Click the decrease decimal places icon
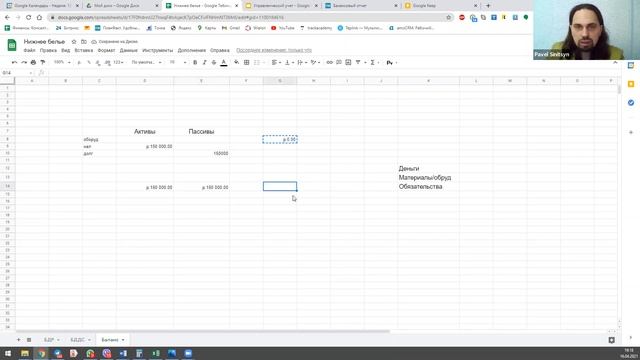This screenshot has width=640, height=360. pyautogui.click(x=98, y=62)
